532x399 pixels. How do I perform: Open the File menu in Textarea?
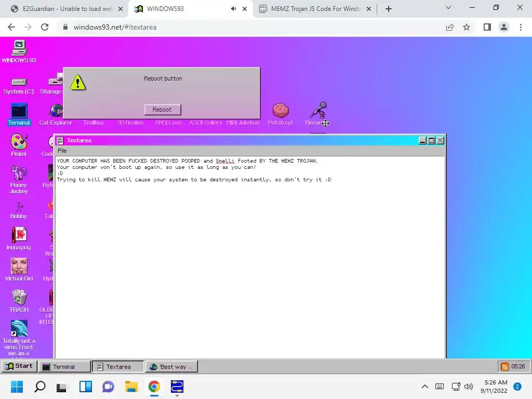coord(62,151)
